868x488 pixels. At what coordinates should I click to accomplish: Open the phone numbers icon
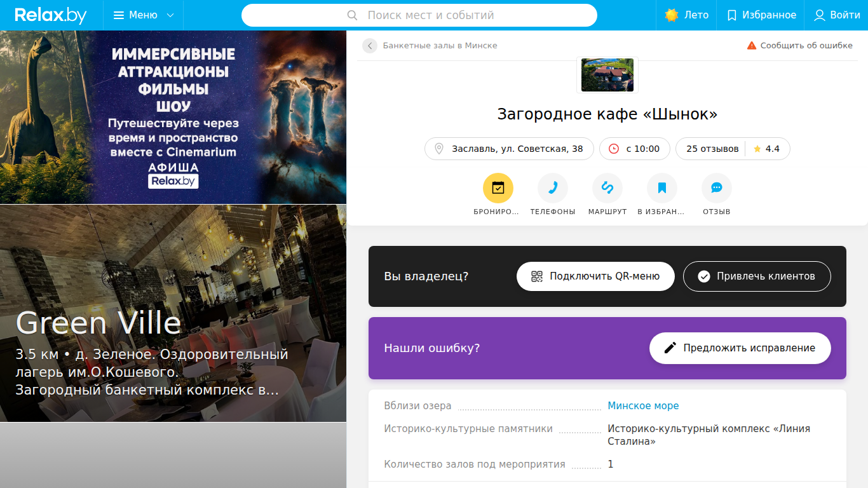click(x=553, y=188)
